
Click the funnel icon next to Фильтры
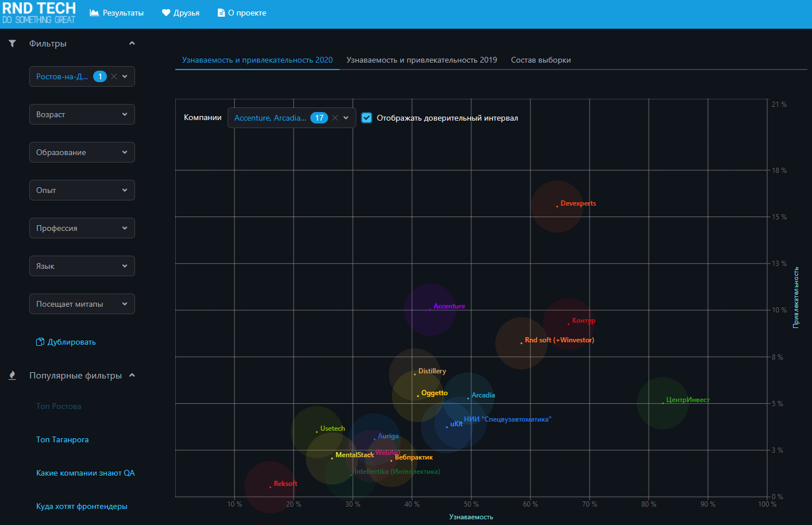tap(12, 43)
